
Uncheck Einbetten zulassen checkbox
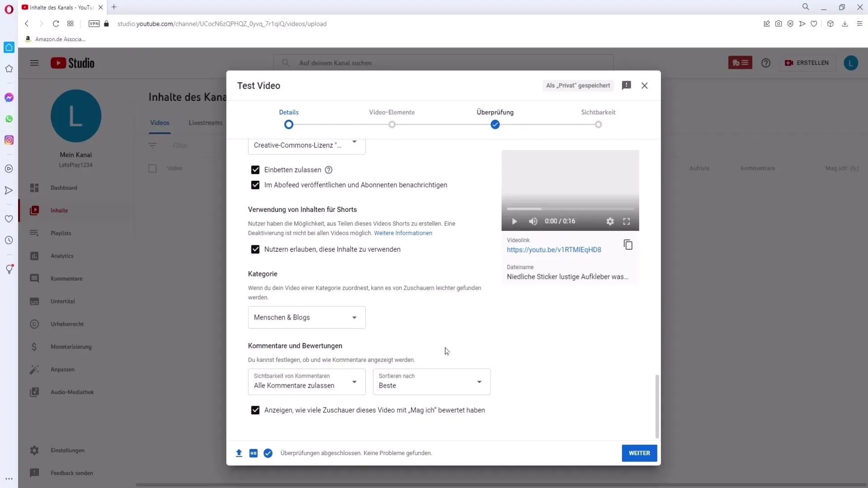coord(255,170)
